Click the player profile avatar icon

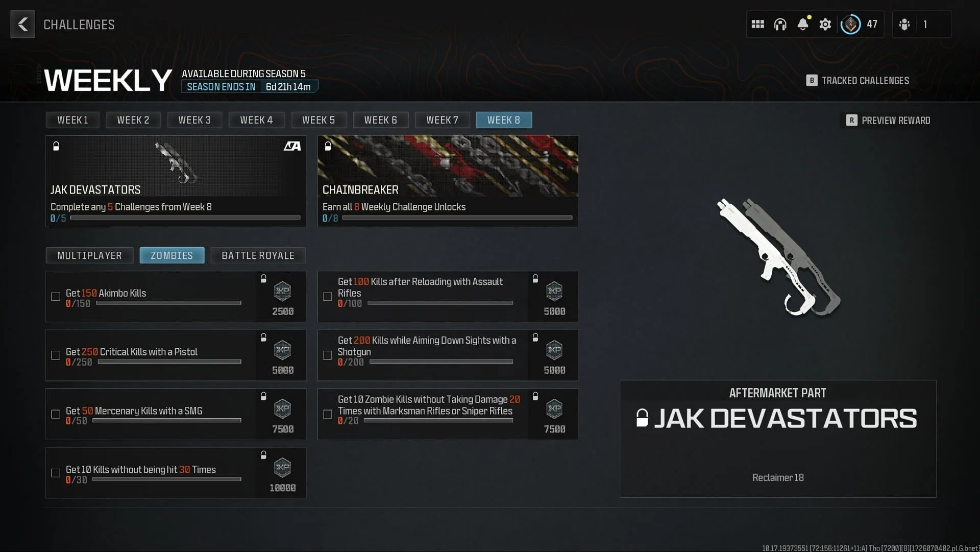(x=851, y=24)
